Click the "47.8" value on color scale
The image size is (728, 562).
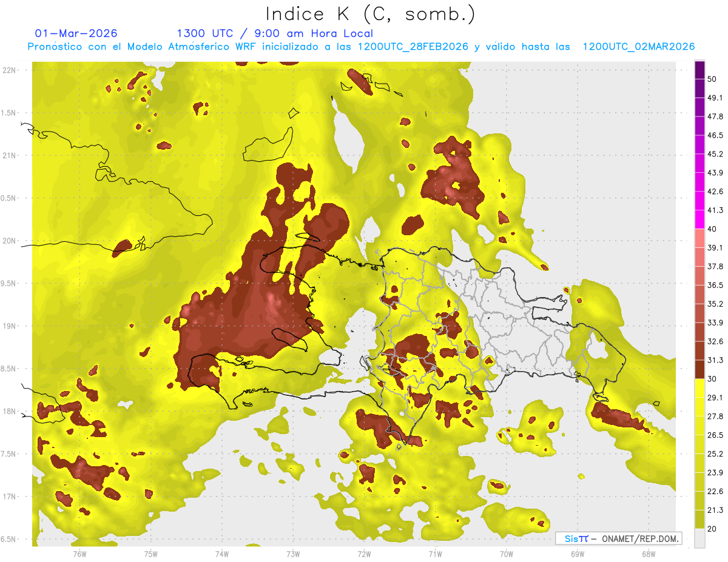pyautogui.click(x=715, y=116)
